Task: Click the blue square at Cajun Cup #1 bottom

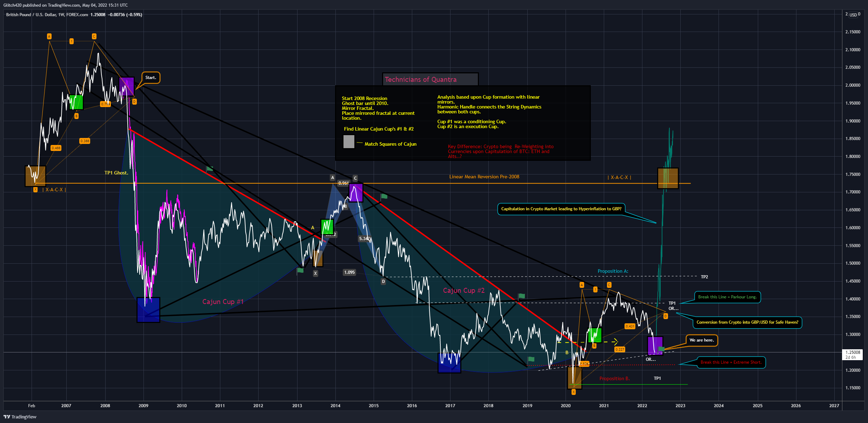Action: [148, 310]
